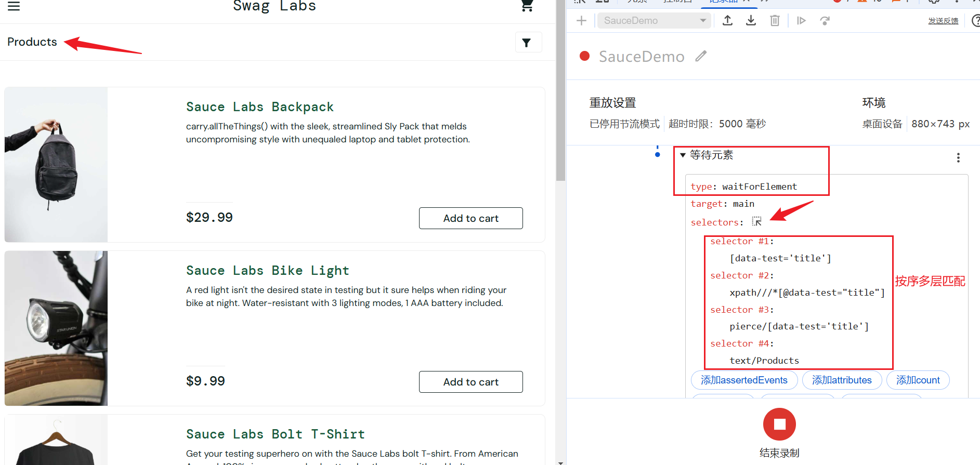Add Sauce Labs Bike Light to cart

tap(471, 382)
